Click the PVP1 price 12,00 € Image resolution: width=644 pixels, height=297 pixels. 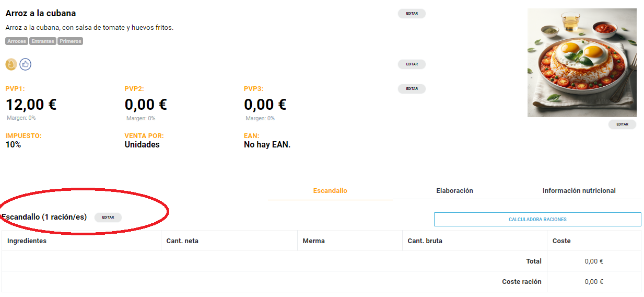pyautogui.click(x=31, y=105)
